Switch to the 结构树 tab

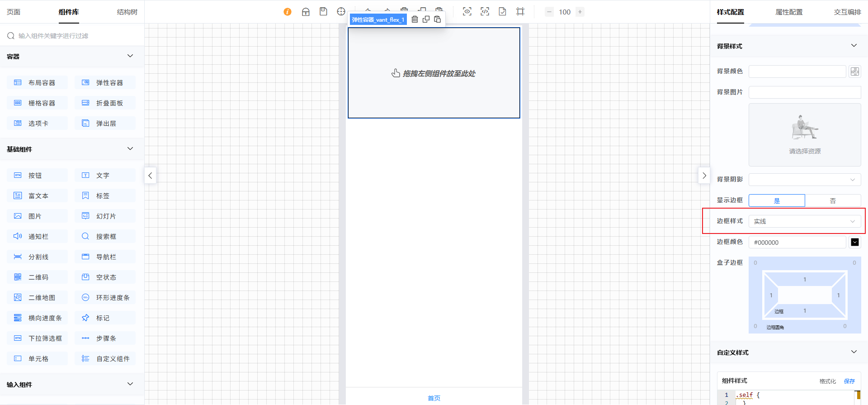click(127, 12)
